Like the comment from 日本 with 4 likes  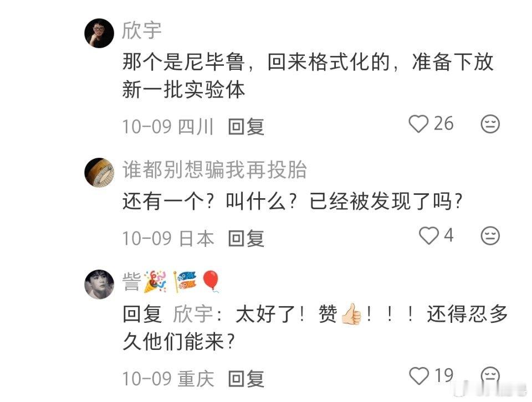tap(428, 235)
